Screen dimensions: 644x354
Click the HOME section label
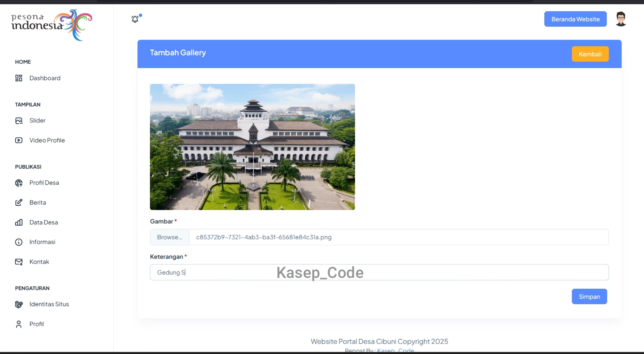[x=23, y=62]
